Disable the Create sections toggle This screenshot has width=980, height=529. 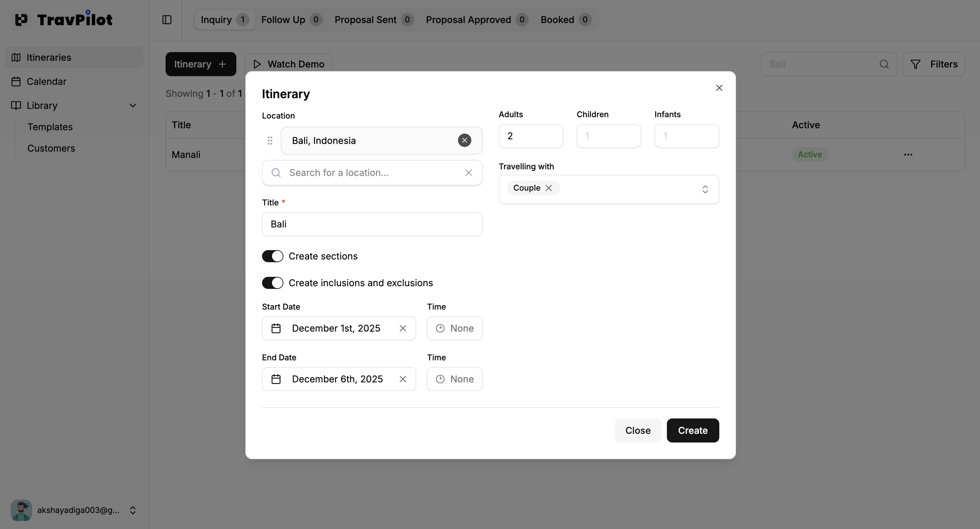(272, 256)
